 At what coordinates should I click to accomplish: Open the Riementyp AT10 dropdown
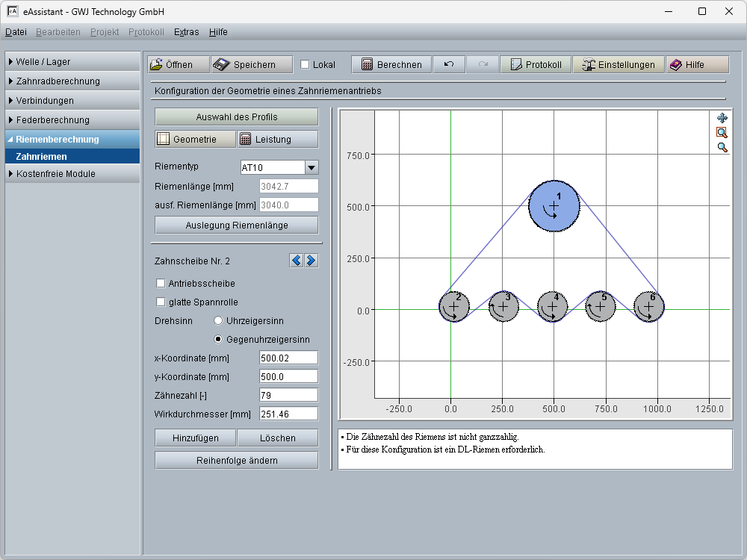pyautogui.click(x=311, y=168)
